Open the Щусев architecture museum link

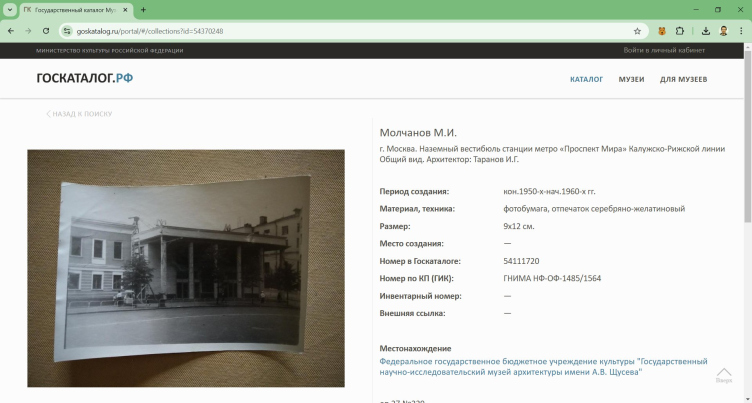click(543, 366)
